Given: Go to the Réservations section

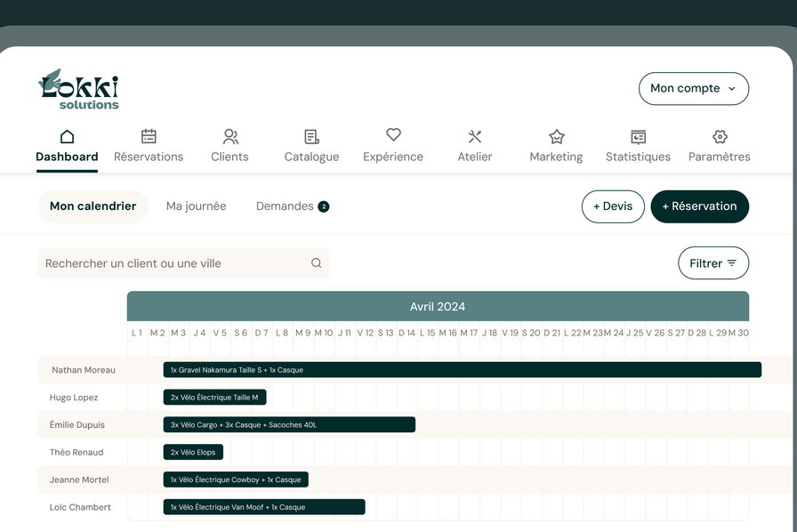Looking at the screenshot, I should (x=149, y=157).
